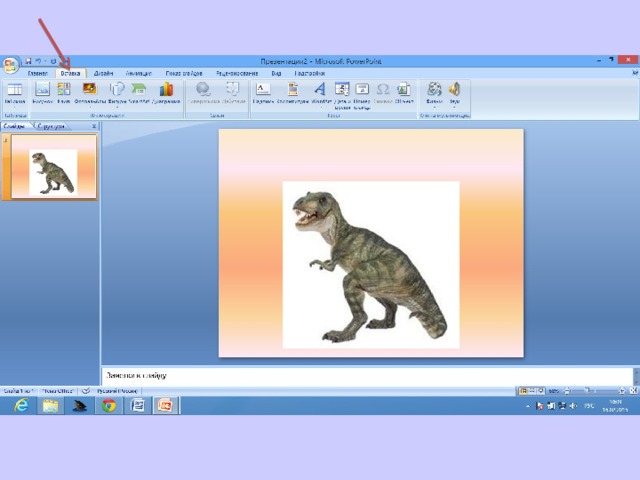Image resolution: width=640 pixels, height=480 pixels.
Task: Insert a movie (Фильм)
Action: point(434,94)
